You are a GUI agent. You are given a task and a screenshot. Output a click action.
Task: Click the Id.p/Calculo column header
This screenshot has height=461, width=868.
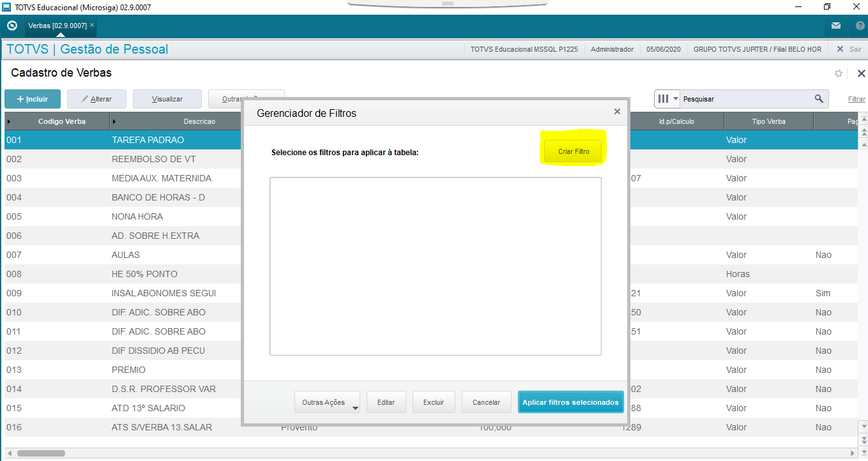[676, 121]
